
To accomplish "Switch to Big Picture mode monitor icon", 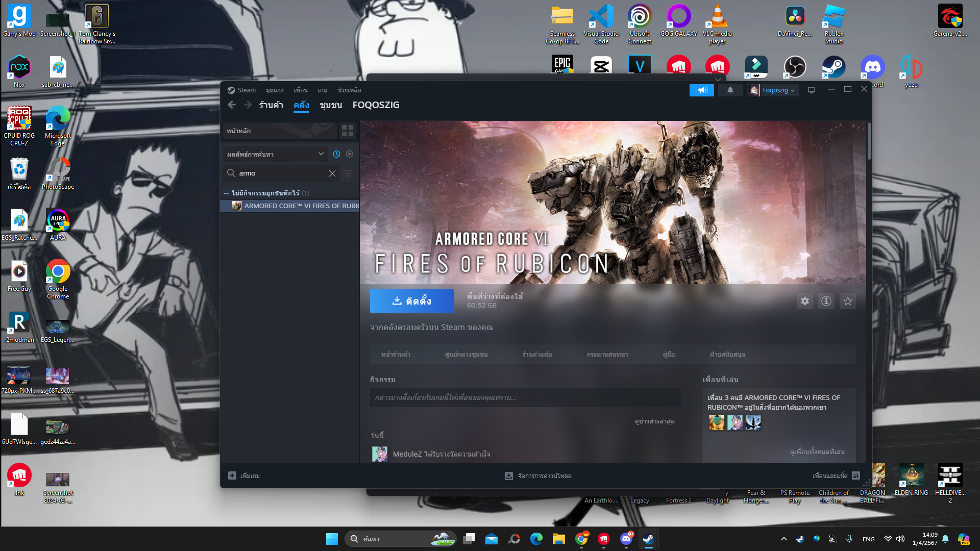I will (x=812, y=90).
